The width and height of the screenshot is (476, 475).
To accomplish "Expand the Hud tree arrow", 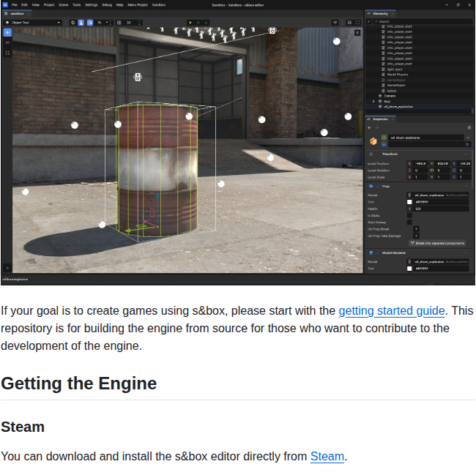I will tap(373, 102).
